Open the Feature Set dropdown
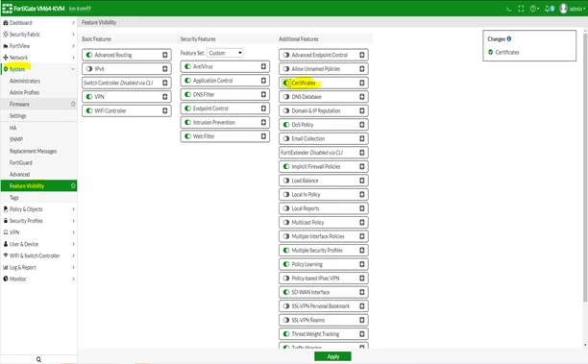The width and height of the screenshot is (588, 364). coord(225,53)
